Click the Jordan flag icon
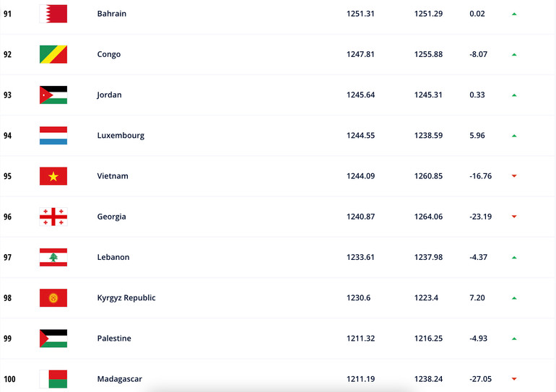 point(53,95)
